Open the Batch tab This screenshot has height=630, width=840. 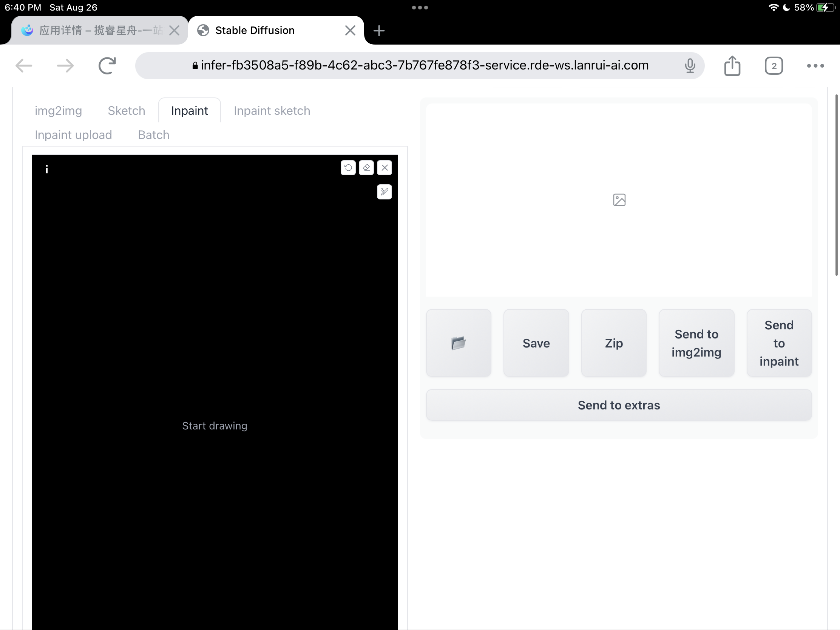pyautogui.click(x=153, y=135)
